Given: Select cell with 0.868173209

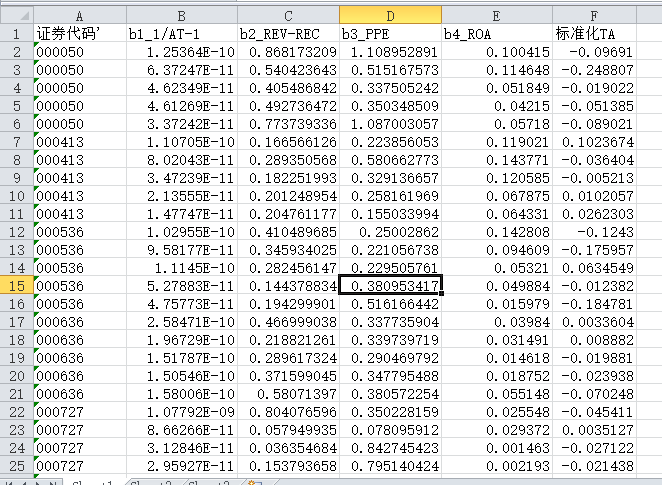Looking at the screenshot, I should pyautogui.click(x=288, y=51).
